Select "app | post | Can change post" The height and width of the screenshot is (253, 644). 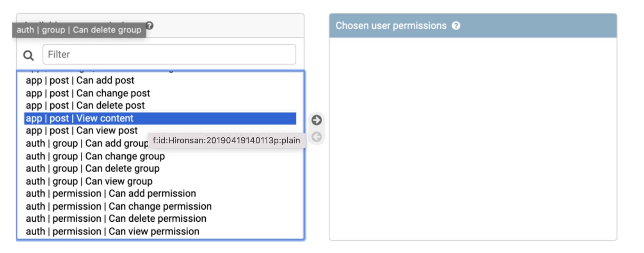tap(88, 93)
